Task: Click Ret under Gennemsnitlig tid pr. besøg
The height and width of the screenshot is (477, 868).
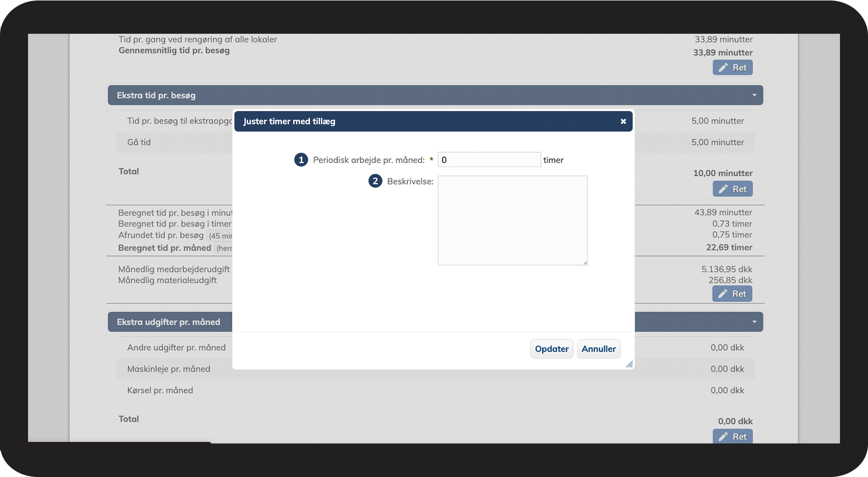Action: coord(732,68)
